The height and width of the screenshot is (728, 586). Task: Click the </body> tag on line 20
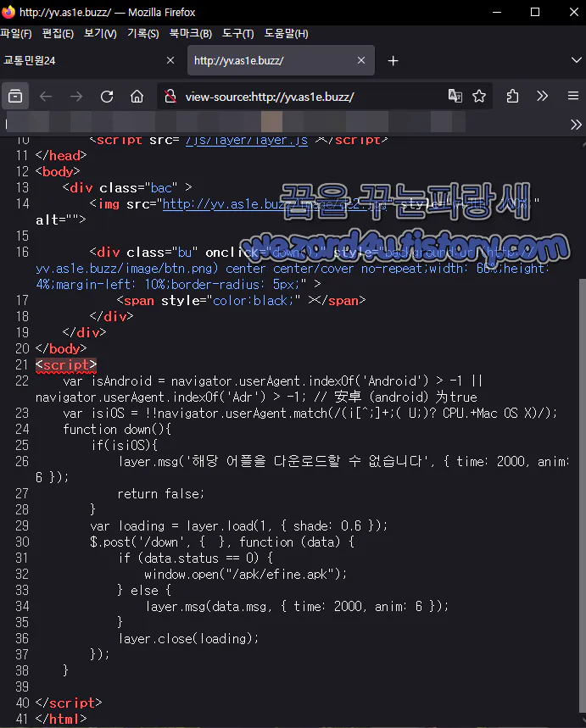tap(61, 348)
